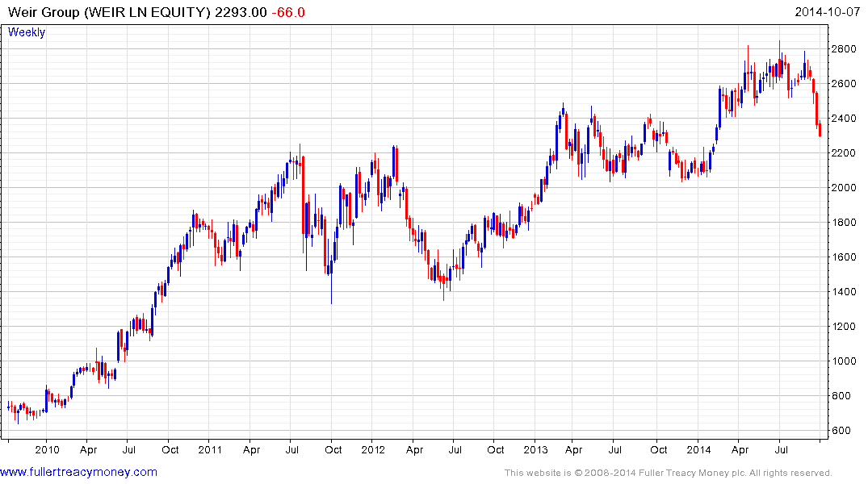Click the 2800 price axis label
Viewport: 868px width, 484px height.
tap(844, 48)
